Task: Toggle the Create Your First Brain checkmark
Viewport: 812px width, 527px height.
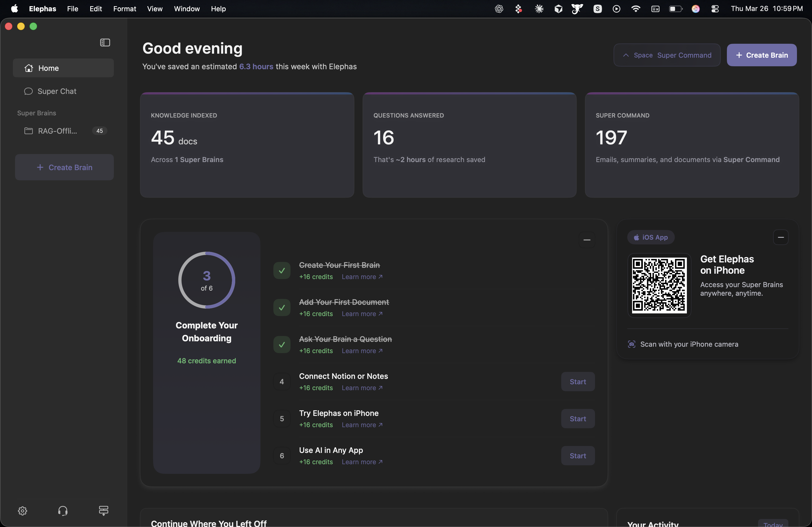Action: tap(281, 270)
